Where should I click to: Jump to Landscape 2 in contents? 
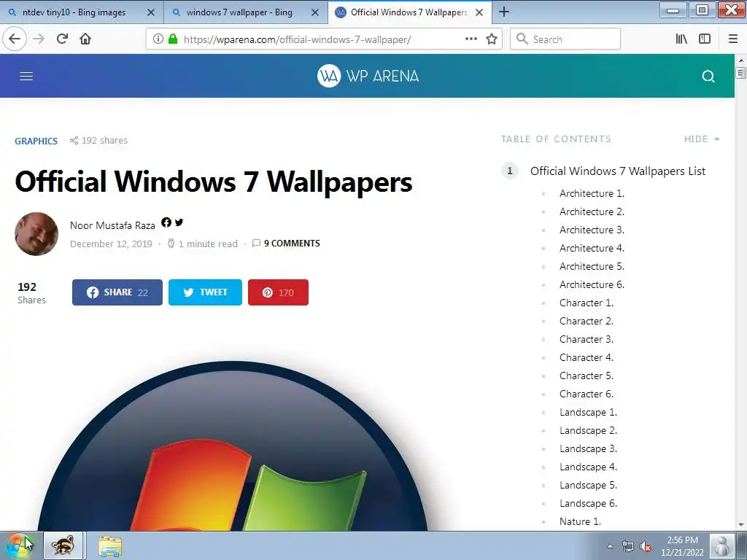[x=589, y=430]
